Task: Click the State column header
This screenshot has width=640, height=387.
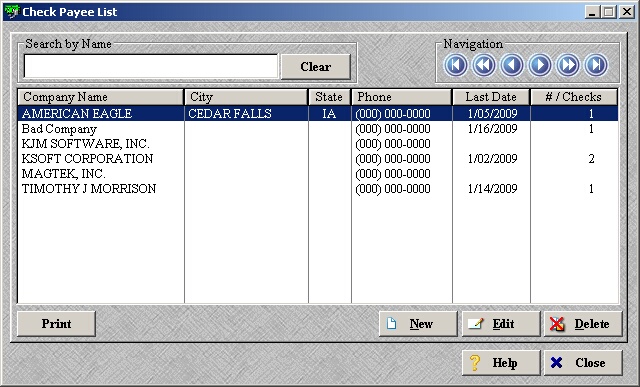Action: (x=329, y=97)
